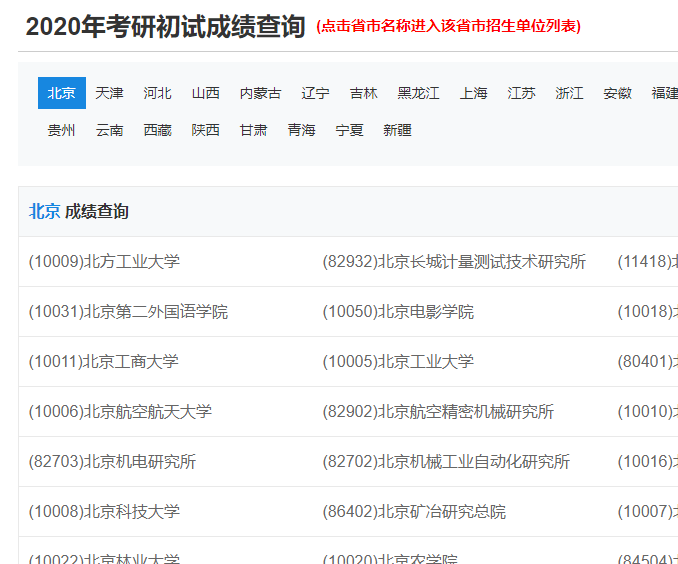Click the 甘肃 province tab
The width and height of the screenshot is (678, 564).
254,130
